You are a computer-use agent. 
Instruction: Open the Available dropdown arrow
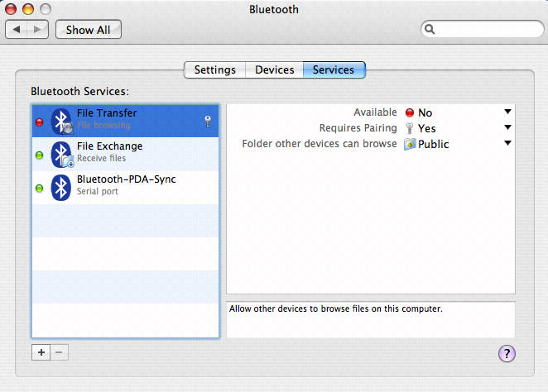507,112
